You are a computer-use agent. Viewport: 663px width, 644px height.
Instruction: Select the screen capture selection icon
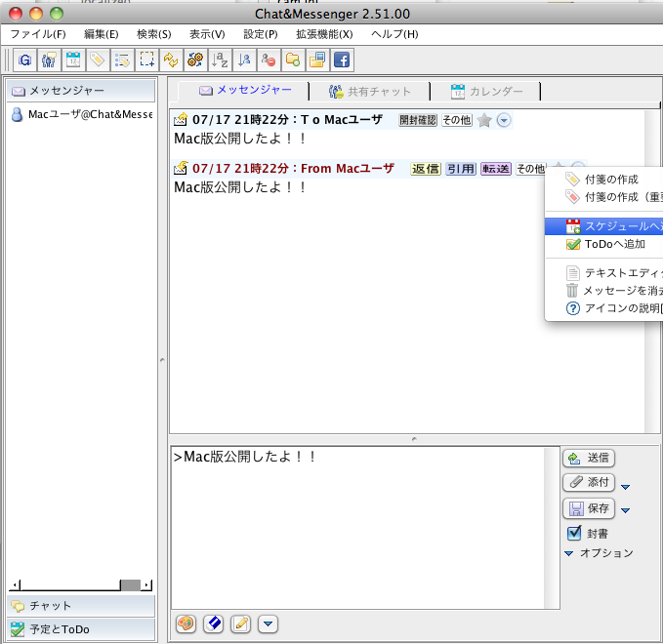pos(146,60)
